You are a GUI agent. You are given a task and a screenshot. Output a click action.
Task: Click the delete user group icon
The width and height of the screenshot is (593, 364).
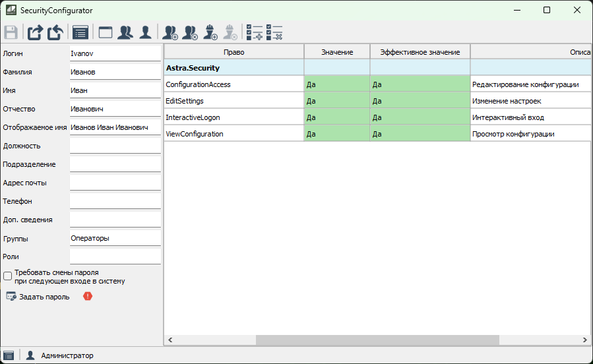[190, 32]
